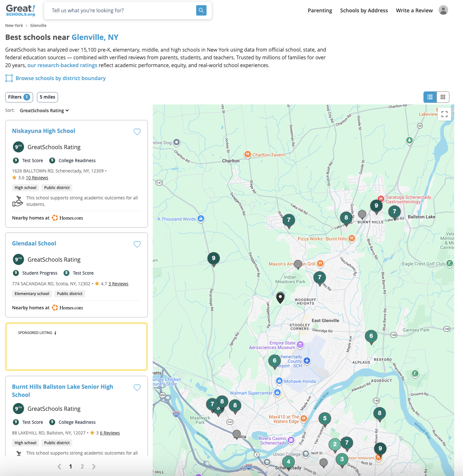
Task: Open the Niskayuna High School listing
Action: (43, 131)
